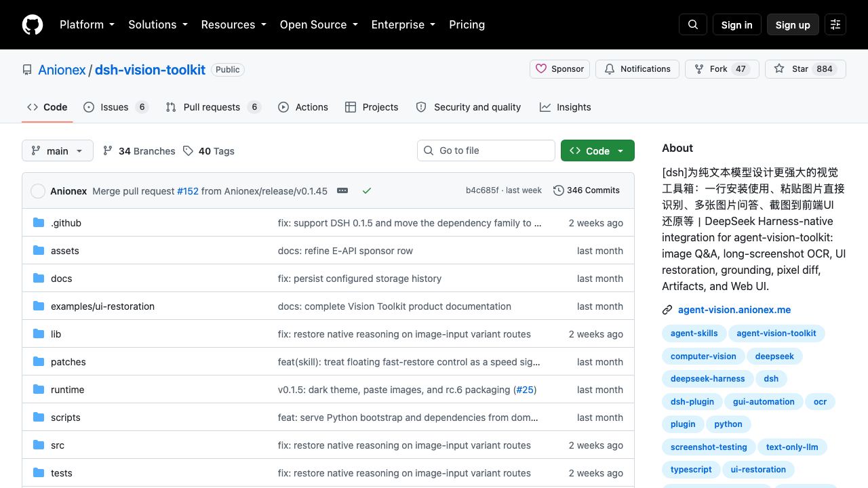Viewport: 868px width, 488px height.
Task: Click the patches folder icon
Action: pos(39,362)
